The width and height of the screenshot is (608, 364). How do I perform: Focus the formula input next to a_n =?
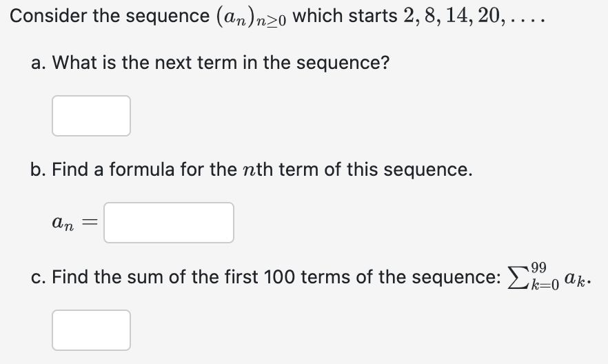(169, 223)
